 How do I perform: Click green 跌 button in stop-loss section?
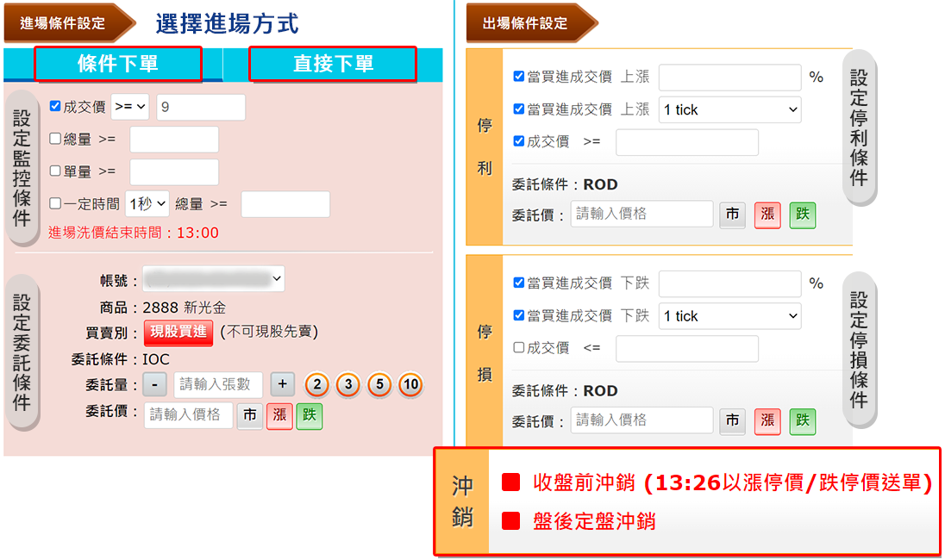pyautogui.click(x=802, y=420)
